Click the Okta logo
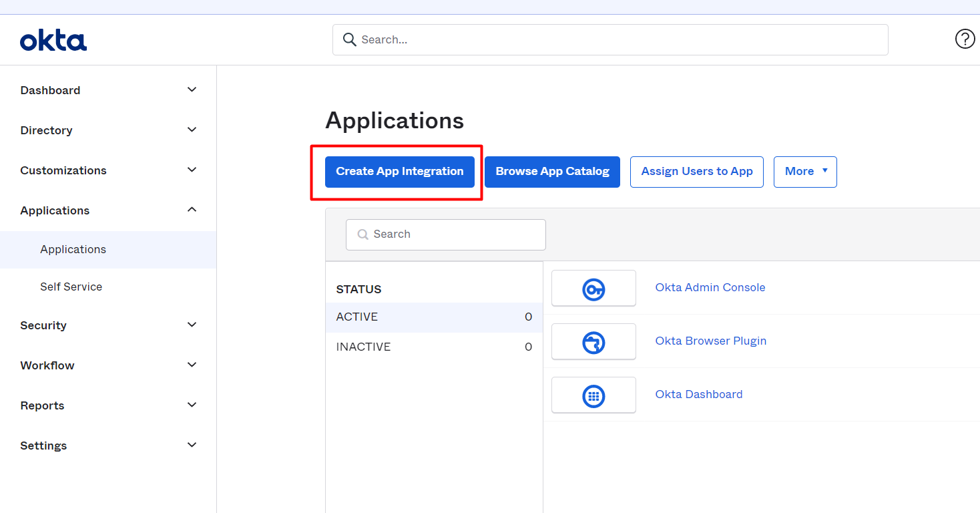980x513 pixels. pyautogui.click(x=53, y=41)
